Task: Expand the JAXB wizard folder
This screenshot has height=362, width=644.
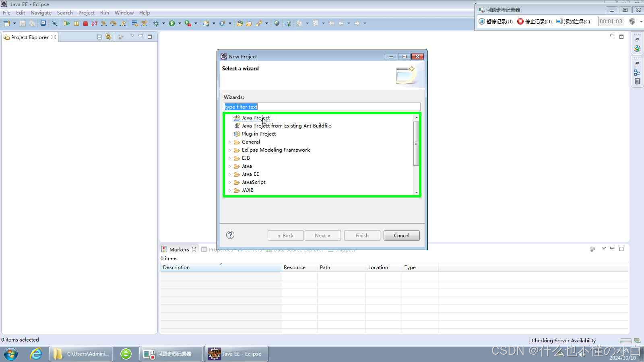Action: tap(230, 190)
